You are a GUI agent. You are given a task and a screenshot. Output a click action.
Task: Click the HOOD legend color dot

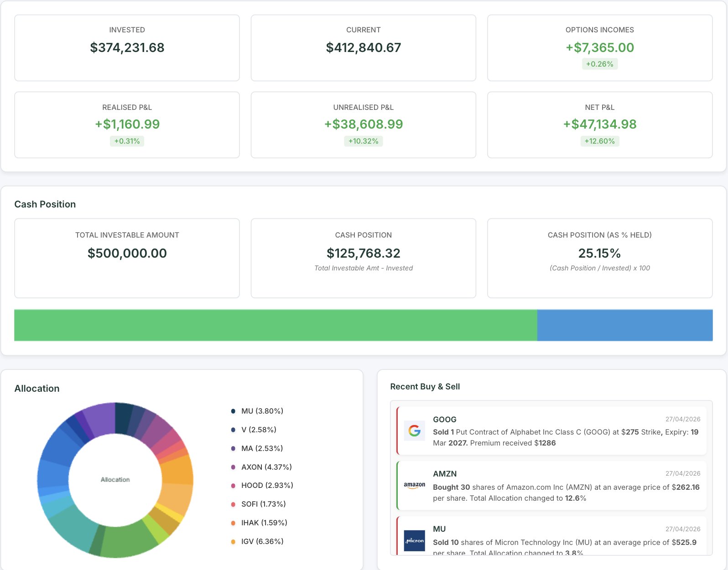[x=233, y=486]
